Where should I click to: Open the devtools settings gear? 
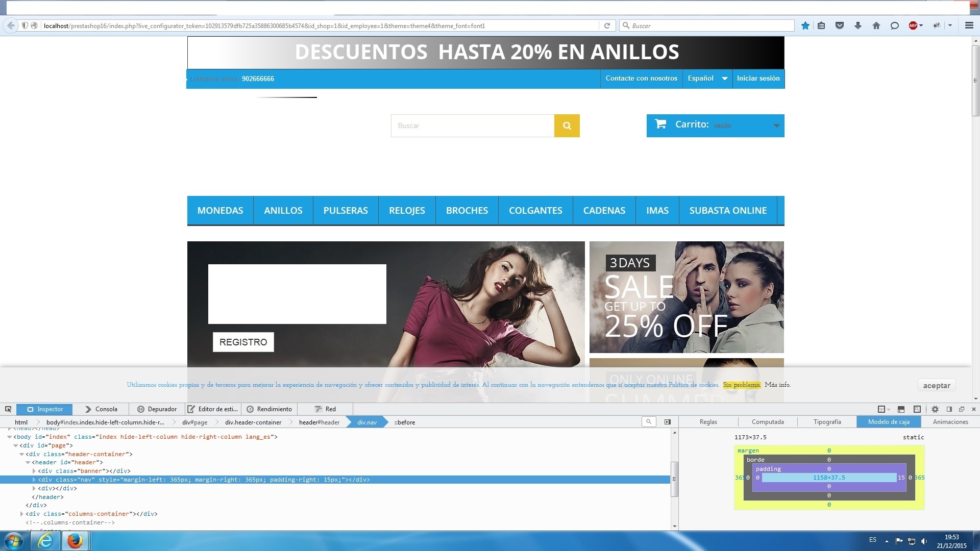click(x=935, y=409)
